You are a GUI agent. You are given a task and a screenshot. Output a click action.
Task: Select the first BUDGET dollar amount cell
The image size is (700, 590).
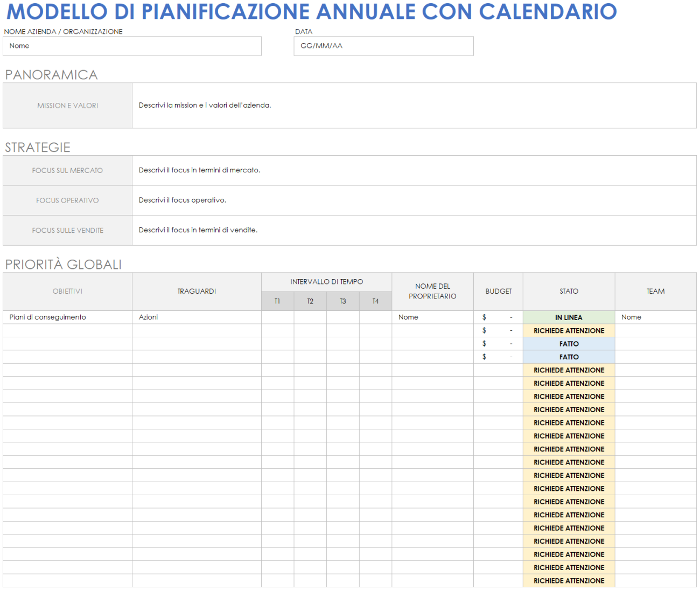pyautogui.click(x=498, y=317)
